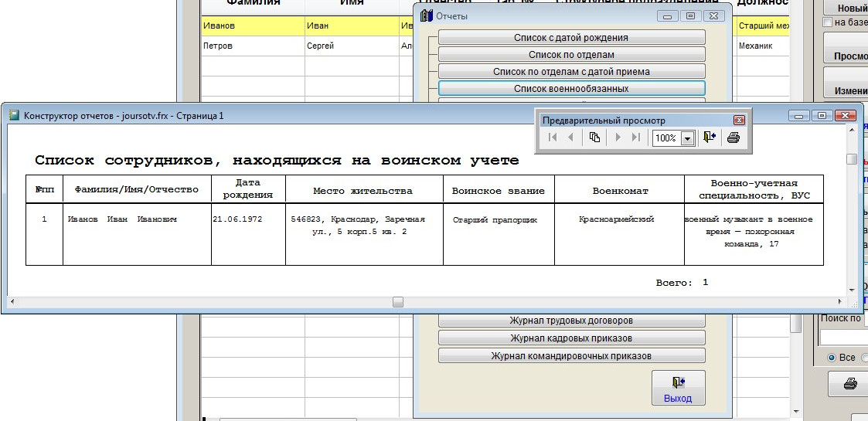
Task: Select the 'Все' radio button
Action: (832, 358)
